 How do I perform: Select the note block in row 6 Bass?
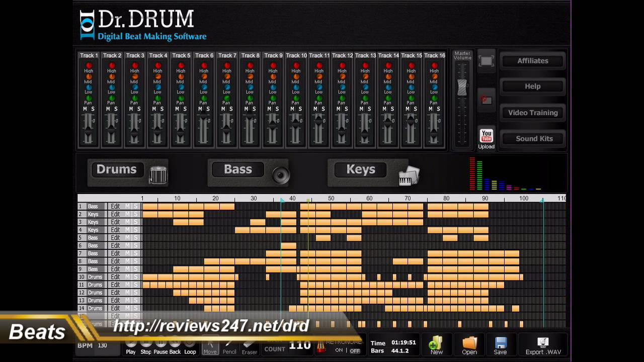289,246
